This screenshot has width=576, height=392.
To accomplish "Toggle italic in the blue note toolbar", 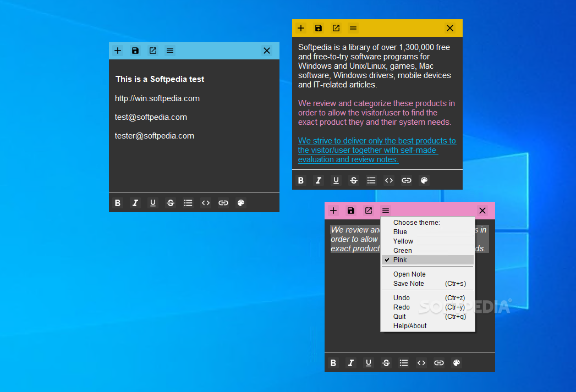I will click(135, 203).
